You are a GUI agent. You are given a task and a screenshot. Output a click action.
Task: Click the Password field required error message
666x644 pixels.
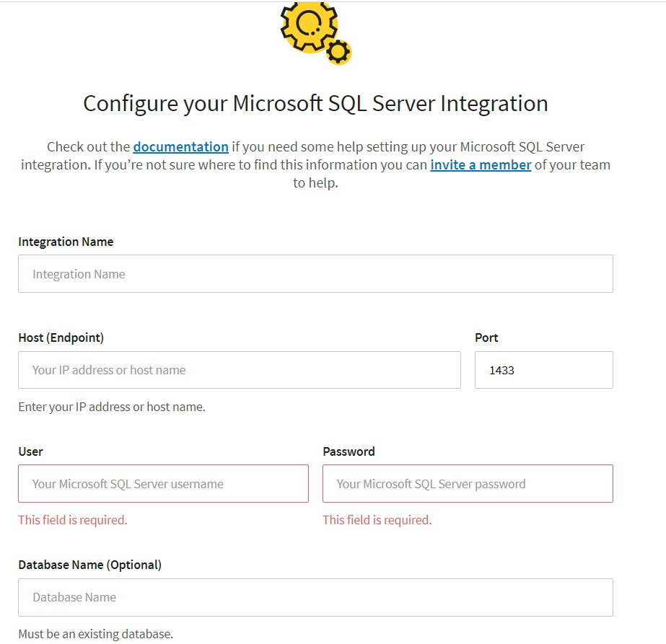377,519
